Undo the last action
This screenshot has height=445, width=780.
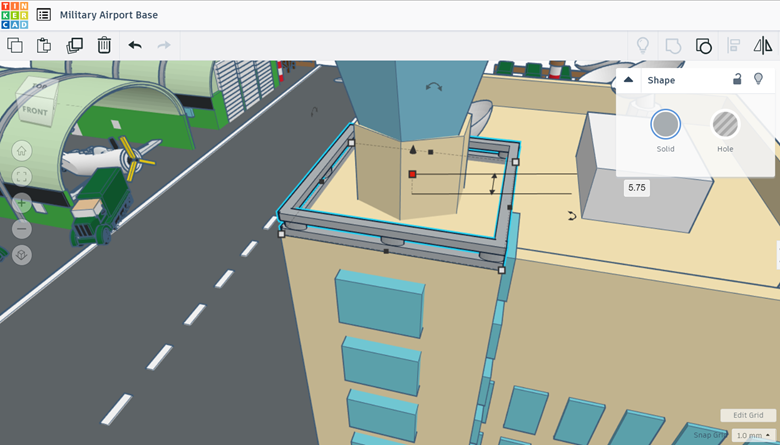[135, 45]
